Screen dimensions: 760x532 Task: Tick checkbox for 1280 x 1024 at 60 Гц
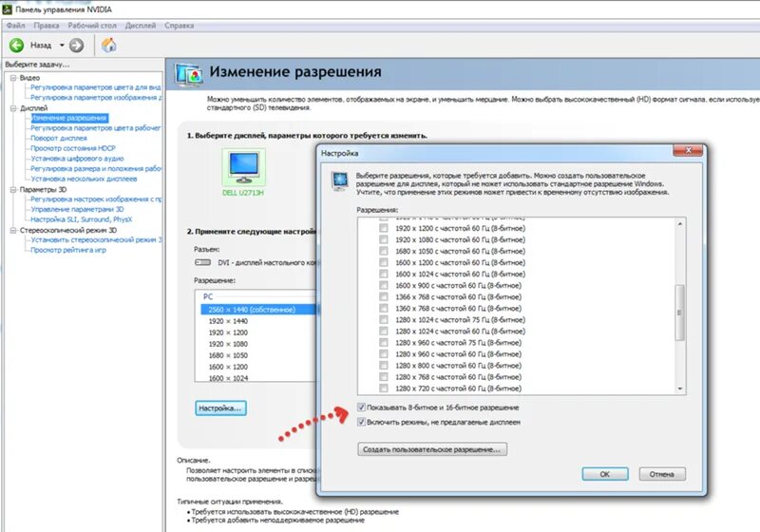pyautogui.click(x=384, y=331)
